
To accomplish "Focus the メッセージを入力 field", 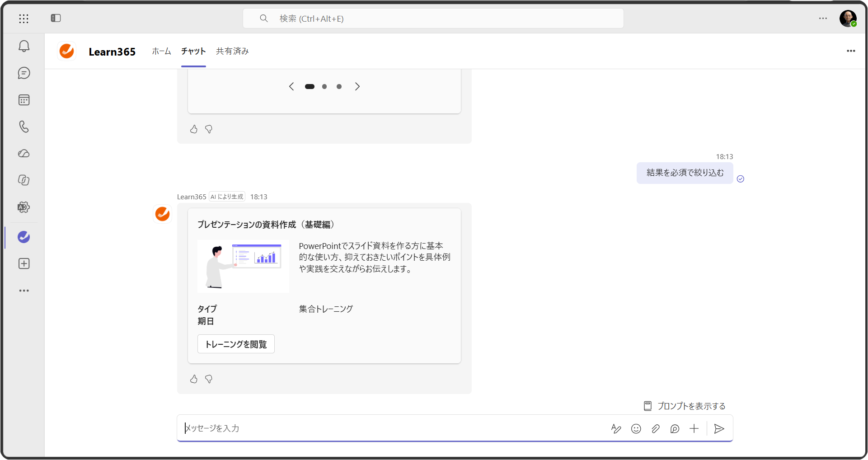I will 393,428.
